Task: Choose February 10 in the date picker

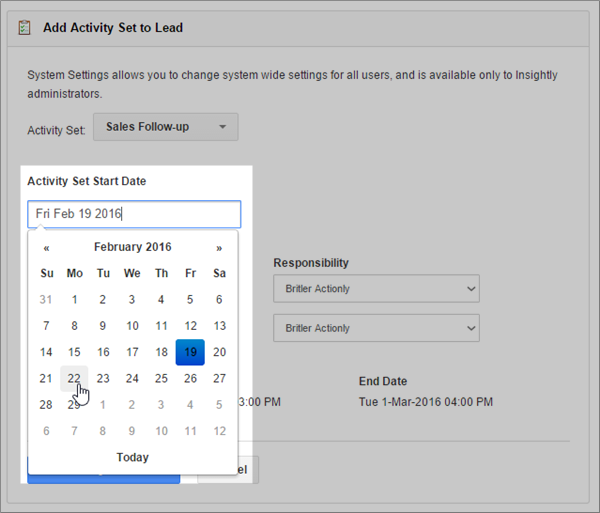Action: (132, 326)
